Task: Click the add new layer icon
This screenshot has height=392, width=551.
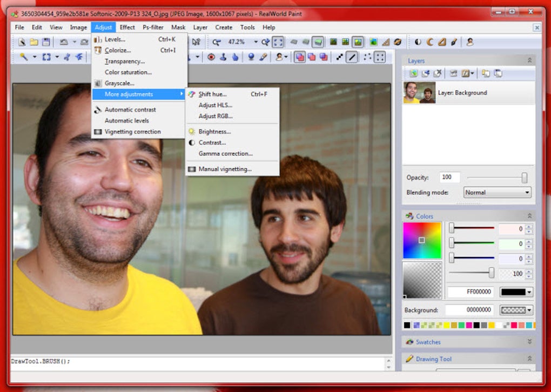Action: point(414,73)
